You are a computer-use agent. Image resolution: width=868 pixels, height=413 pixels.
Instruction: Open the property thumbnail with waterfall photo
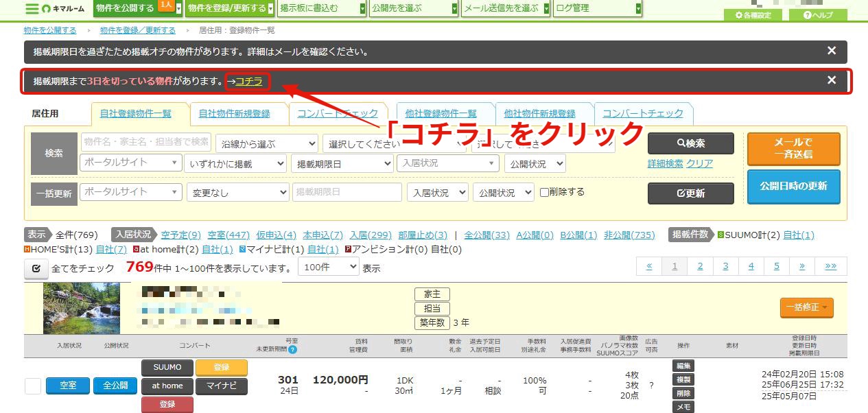(81, 308)
